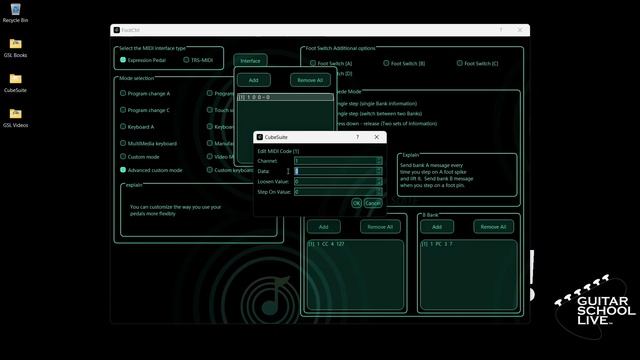Click the Step On Value input field
Screen dimensions: 640x360
(338, 192)
